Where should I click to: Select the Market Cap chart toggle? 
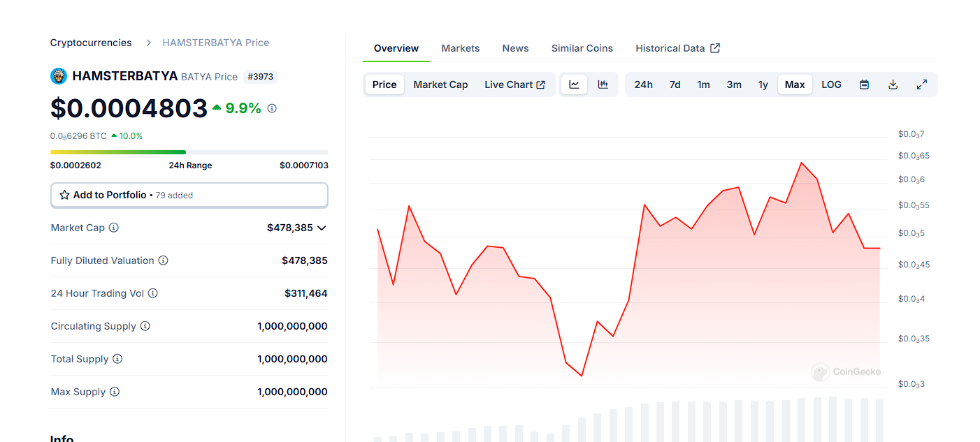point(440,84)
